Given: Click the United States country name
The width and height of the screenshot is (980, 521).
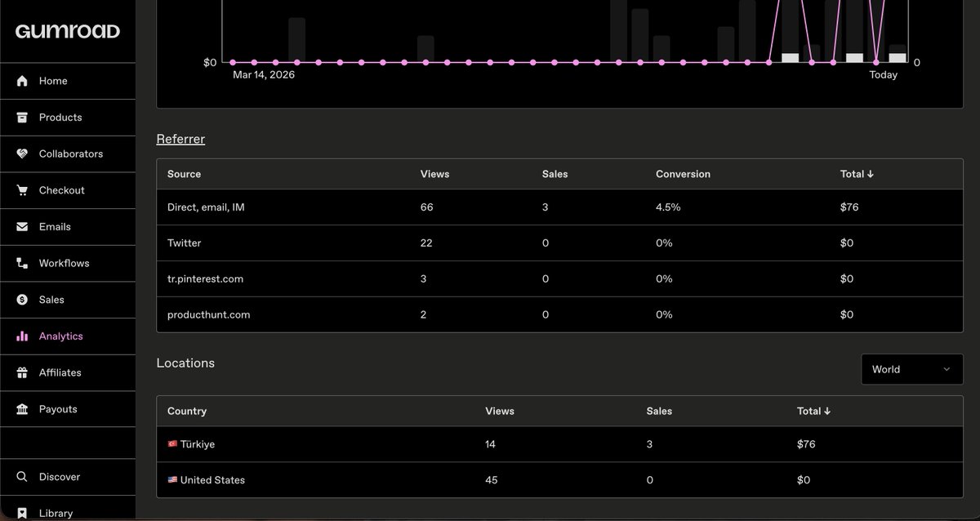Looking at the screenshot, I should point(212,480).
